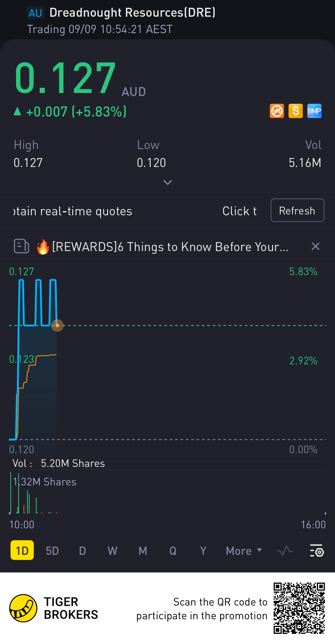Click the Tiger Brokers logo
The width and height of the screenshot is (335, 644).
point(23,608)
